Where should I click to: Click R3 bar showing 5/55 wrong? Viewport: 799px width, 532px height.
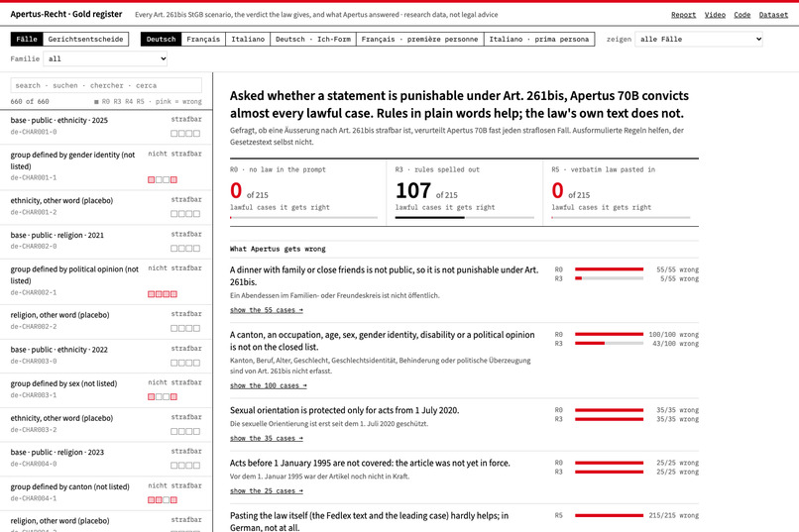[x=609, y=278]
